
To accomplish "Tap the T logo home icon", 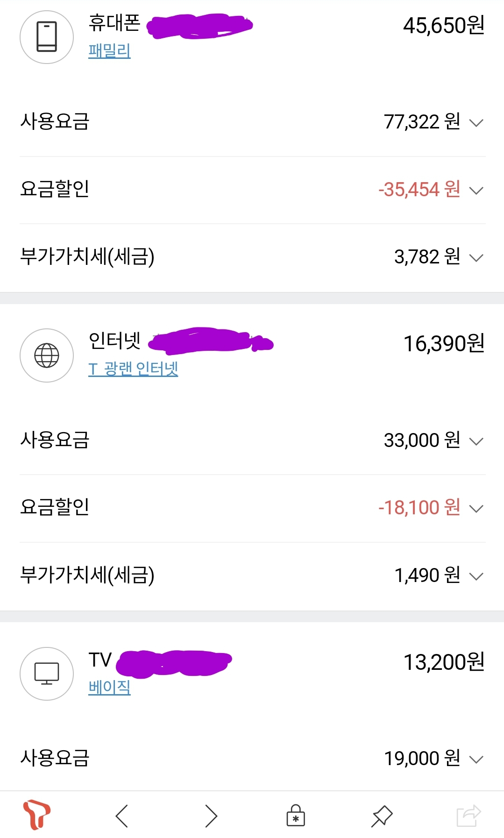I will tap(36, 815).
